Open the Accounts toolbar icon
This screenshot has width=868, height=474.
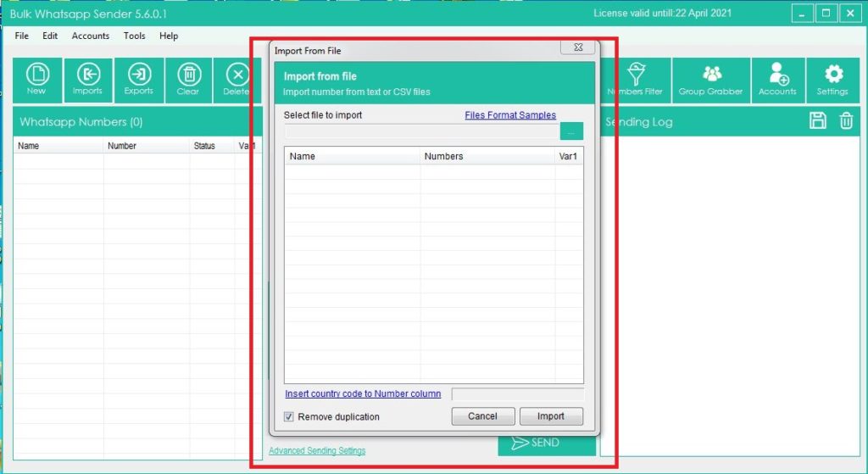click(777, 81)
